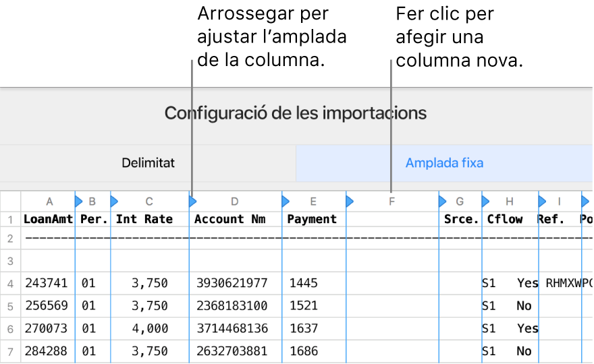Image resolution: width=594 pixels, height=364 pixels.
Task: Select the blue divider marker between columns H and I
Action: click(541, 200)
